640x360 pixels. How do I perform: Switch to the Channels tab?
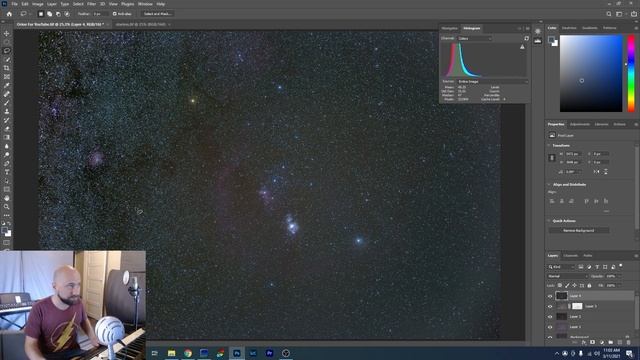(x=570, y=256)
